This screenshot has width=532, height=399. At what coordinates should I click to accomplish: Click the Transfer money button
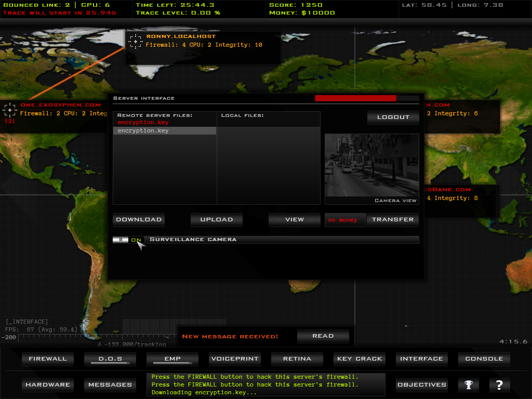point(392,220)
